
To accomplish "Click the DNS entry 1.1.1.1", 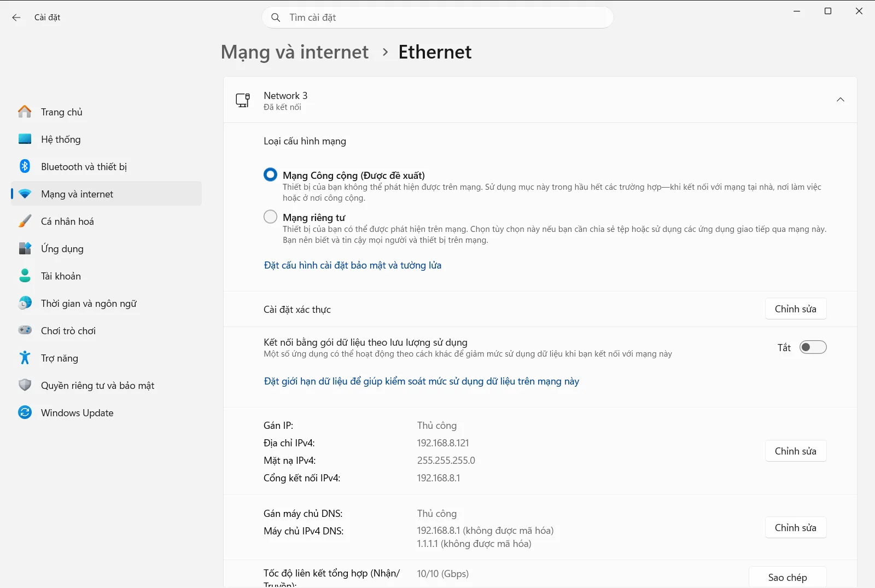I will (x=474, y=544).
